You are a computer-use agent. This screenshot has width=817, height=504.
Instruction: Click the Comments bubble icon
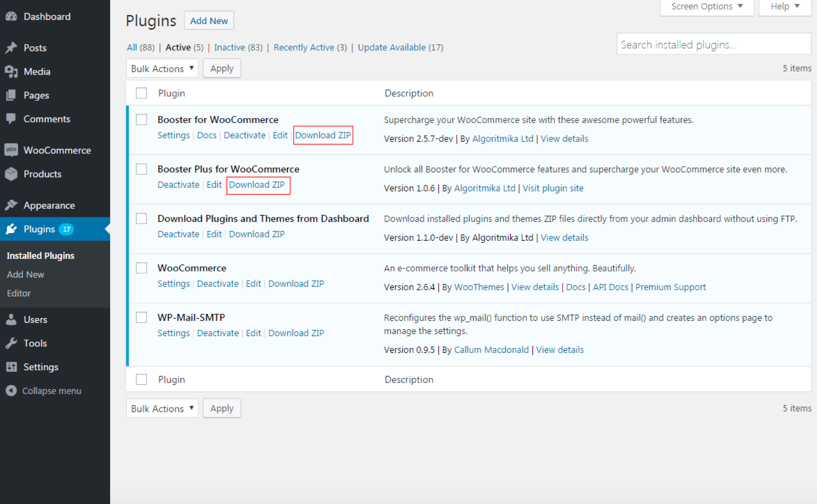click(x=12, y=119)
